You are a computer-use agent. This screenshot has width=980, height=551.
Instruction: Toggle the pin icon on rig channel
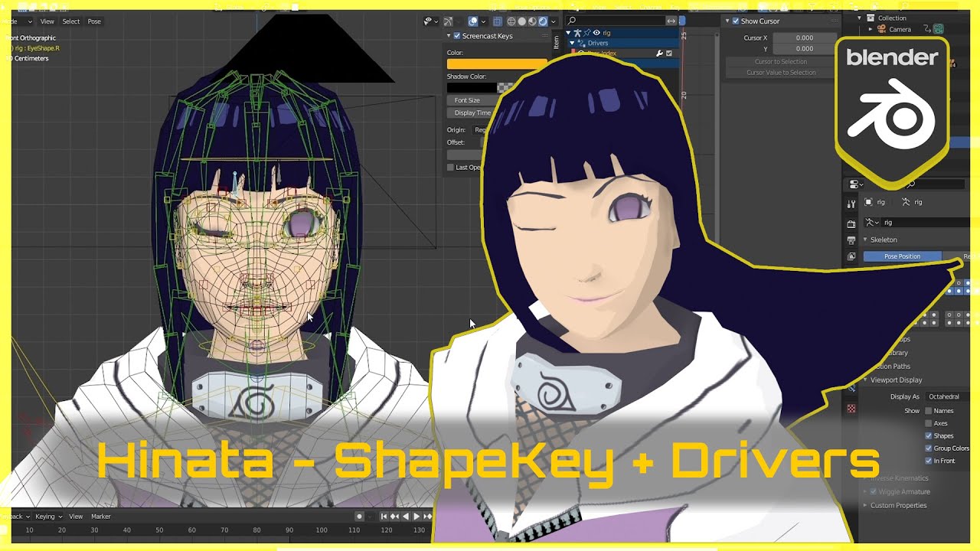[587, 33]
